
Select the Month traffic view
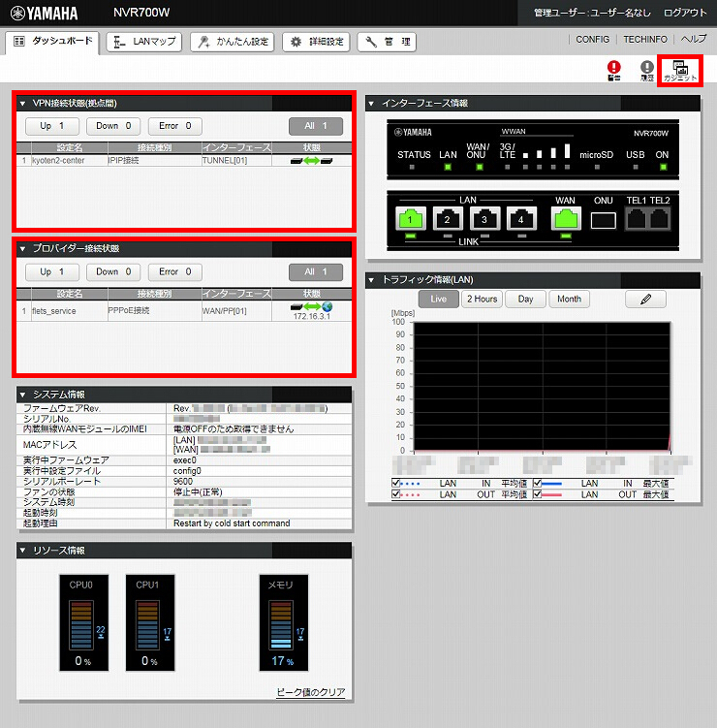[x=570, y=299]
